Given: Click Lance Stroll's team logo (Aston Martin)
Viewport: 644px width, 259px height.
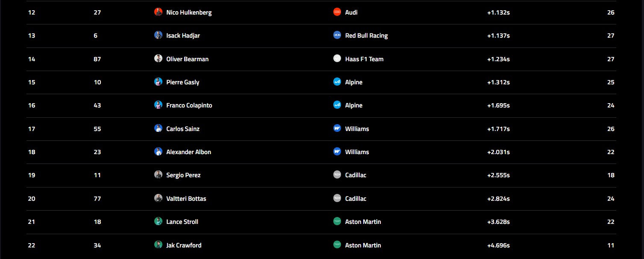Looking at the screenshot, I should pos(337,221).
